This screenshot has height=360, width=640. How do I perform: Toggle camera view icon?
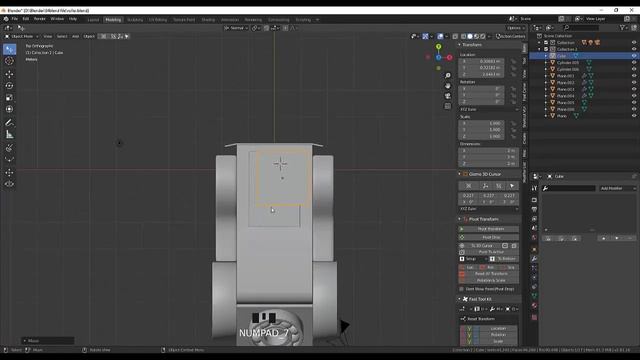point(448,96)
